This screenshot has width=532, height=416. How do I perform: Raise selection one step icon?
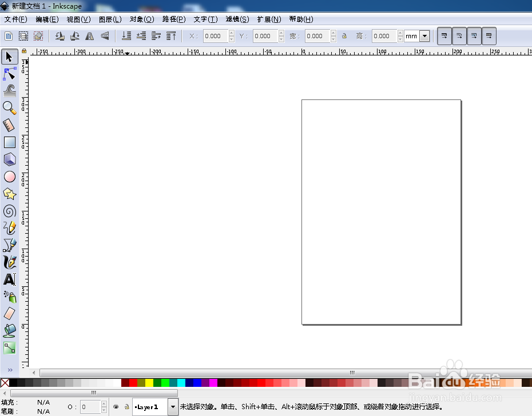(x=156, y=36)
